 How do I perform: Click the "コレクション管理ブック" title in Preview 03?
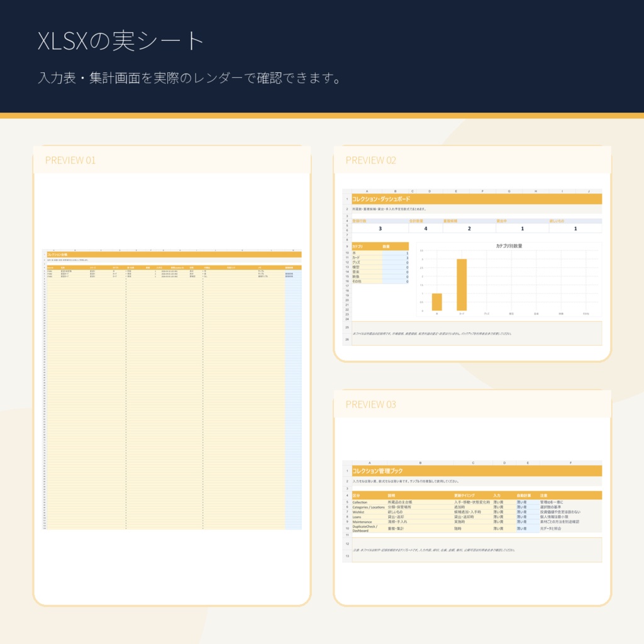(377, 471)
